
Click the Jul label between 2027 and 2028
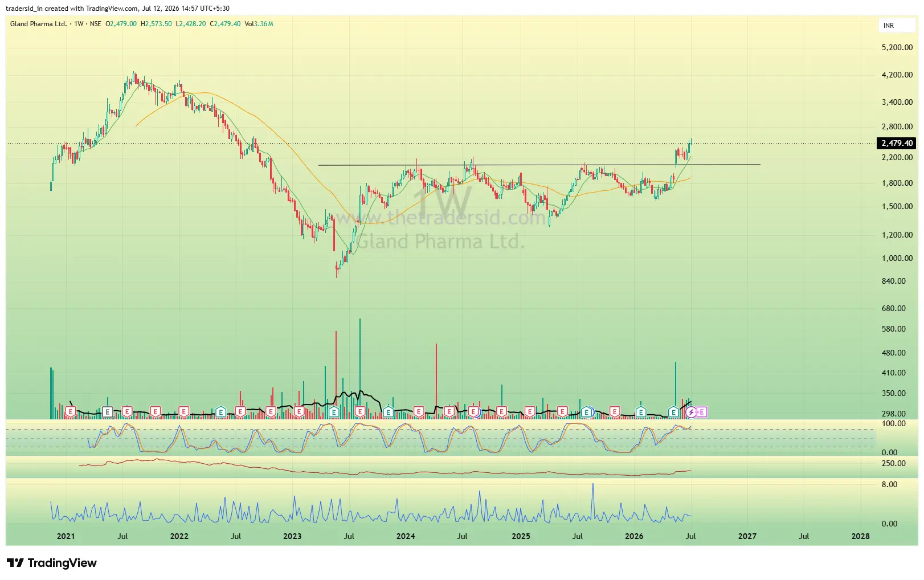tap(804, 536)
